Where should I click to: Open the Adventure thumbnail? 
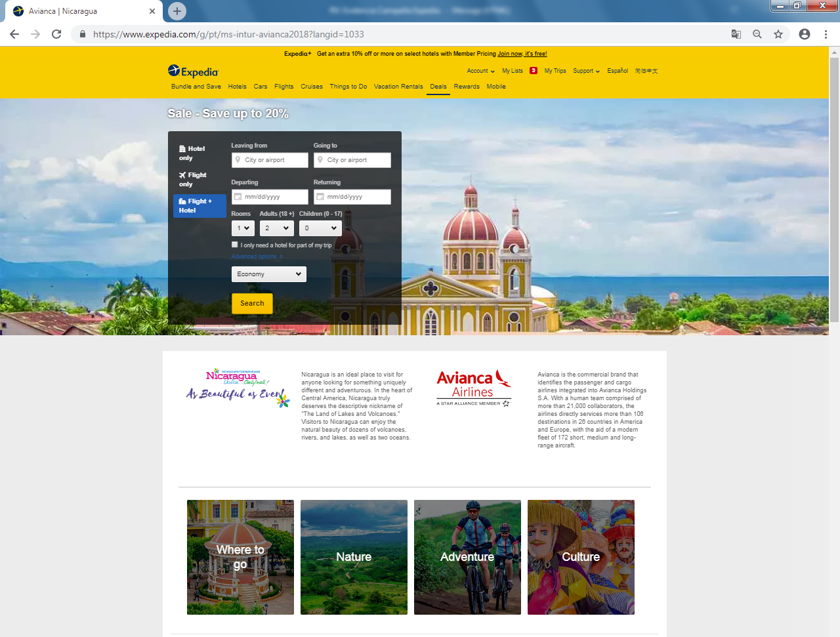point(467,557)
